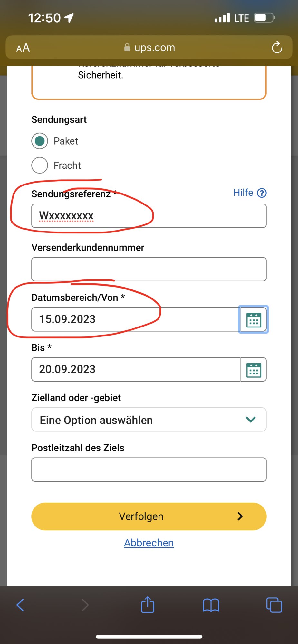Reload the page in Safari
This screenshot has width=298, height=644.
pos(277,48)
